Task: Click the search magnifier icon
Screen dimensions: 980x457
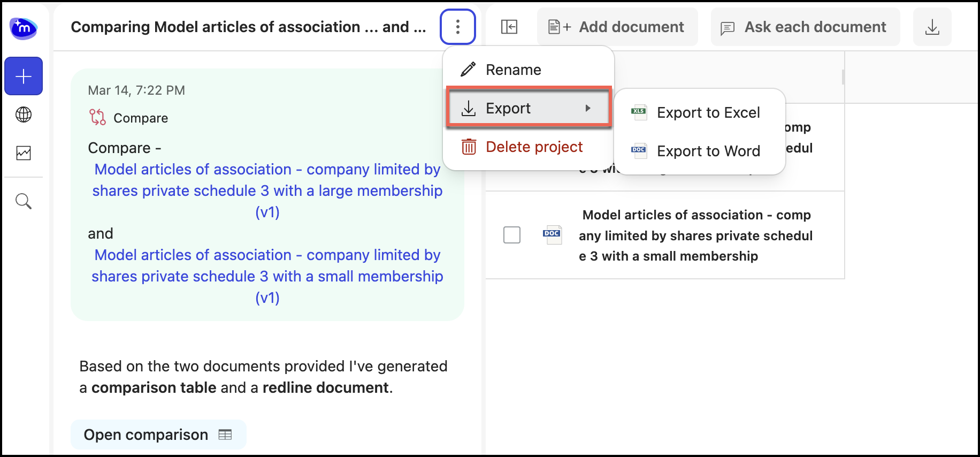Action: 24,201
